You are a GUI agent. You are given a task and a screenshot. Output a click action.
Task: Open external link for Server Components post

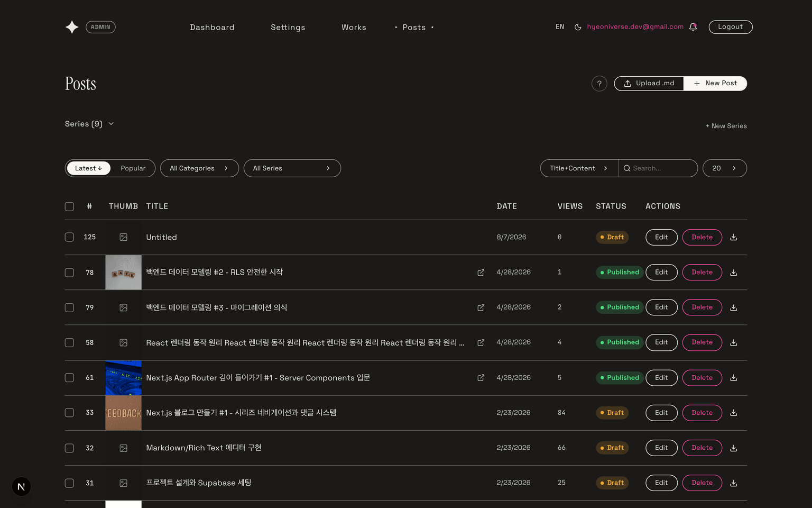coord(481,378)
